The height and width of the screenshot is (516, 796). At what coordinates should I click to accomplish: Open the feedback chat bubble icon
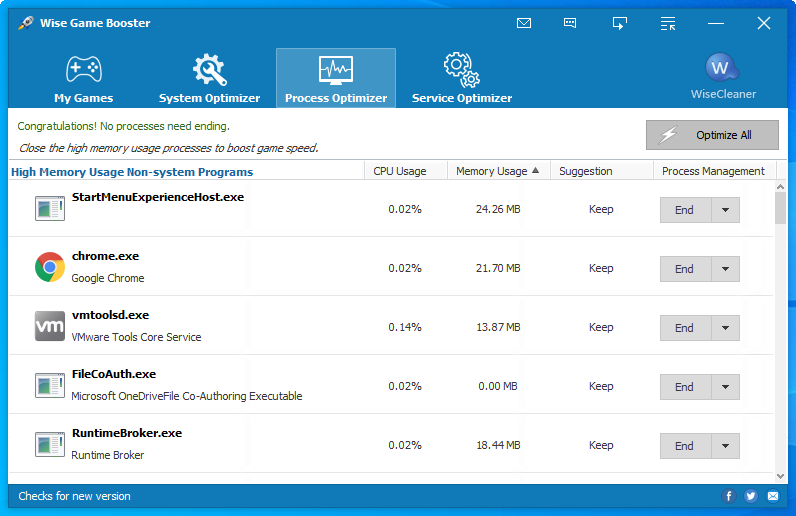click(x=570, y=23)
